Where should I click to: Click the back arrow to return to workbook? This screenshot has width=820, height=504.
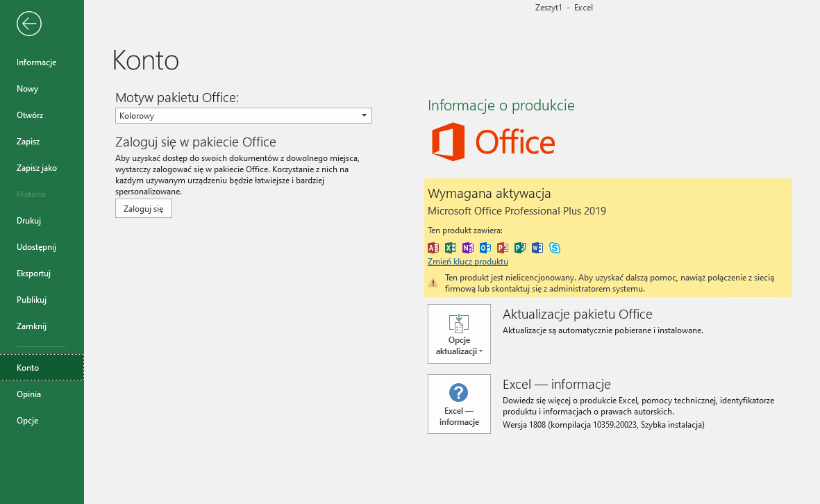(28, 24)
